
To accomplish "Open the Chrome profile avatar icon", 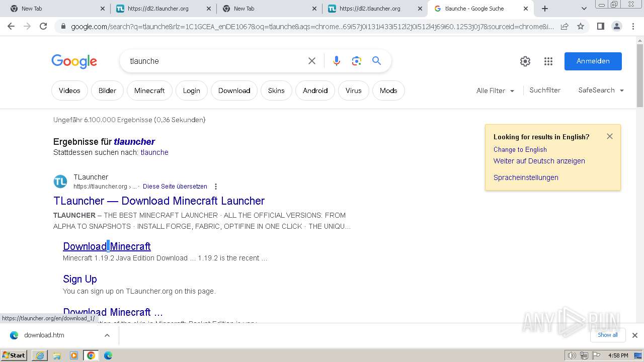I will click(x=616, y=26).
